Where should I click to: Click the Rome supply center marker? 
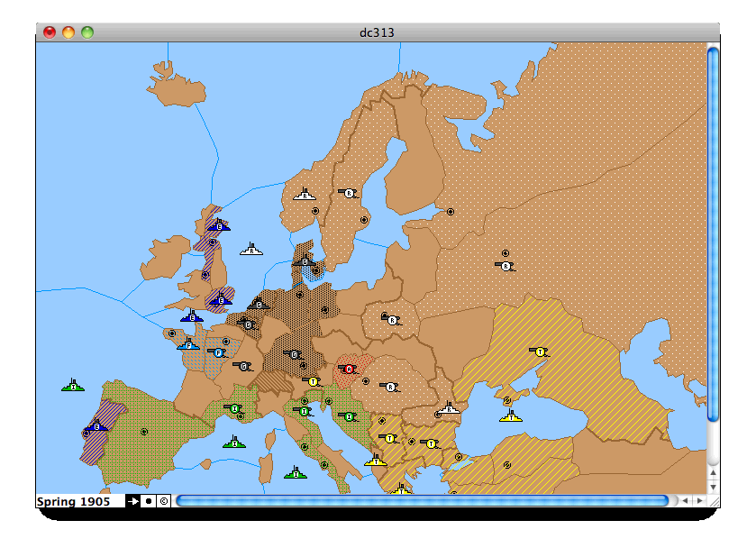point(305,447)
